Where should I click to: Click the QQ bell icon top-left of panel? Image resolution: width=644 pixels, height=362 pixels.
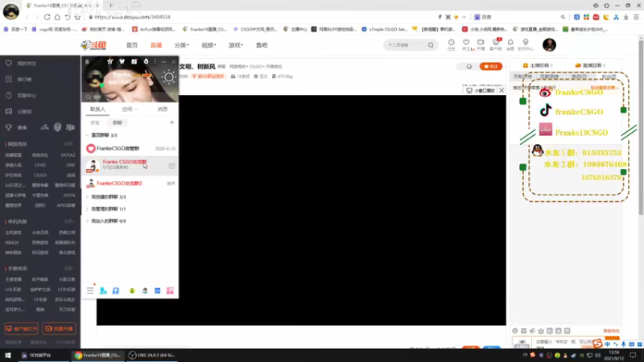(87, 62)
